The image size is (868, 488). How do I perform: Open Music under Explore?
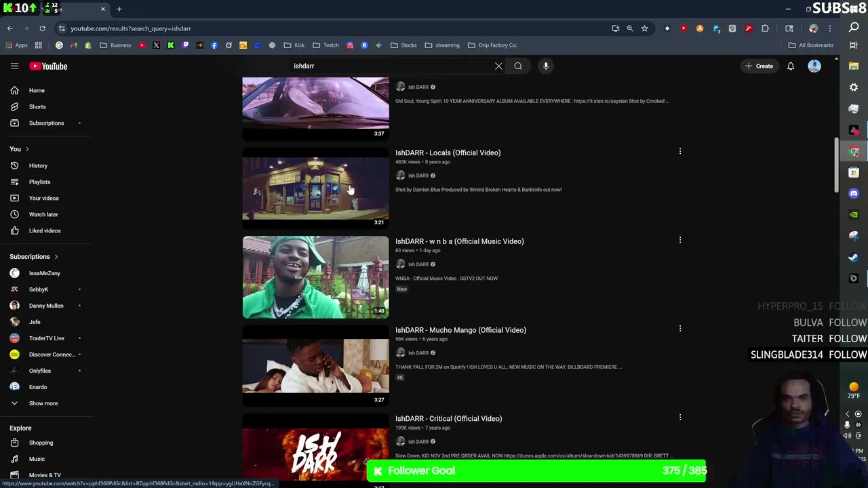point(37,459)
